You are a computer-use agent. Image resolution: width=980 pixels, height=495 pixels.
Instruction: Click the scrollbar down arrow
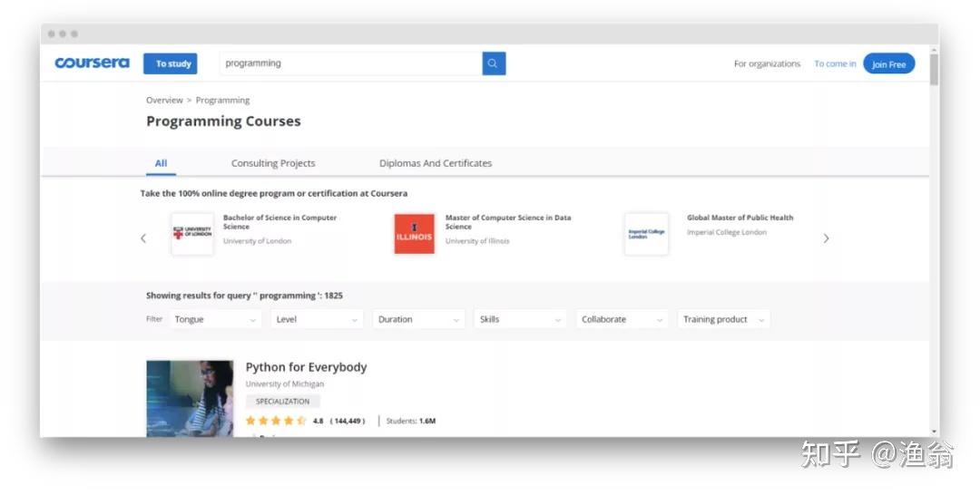934,432
